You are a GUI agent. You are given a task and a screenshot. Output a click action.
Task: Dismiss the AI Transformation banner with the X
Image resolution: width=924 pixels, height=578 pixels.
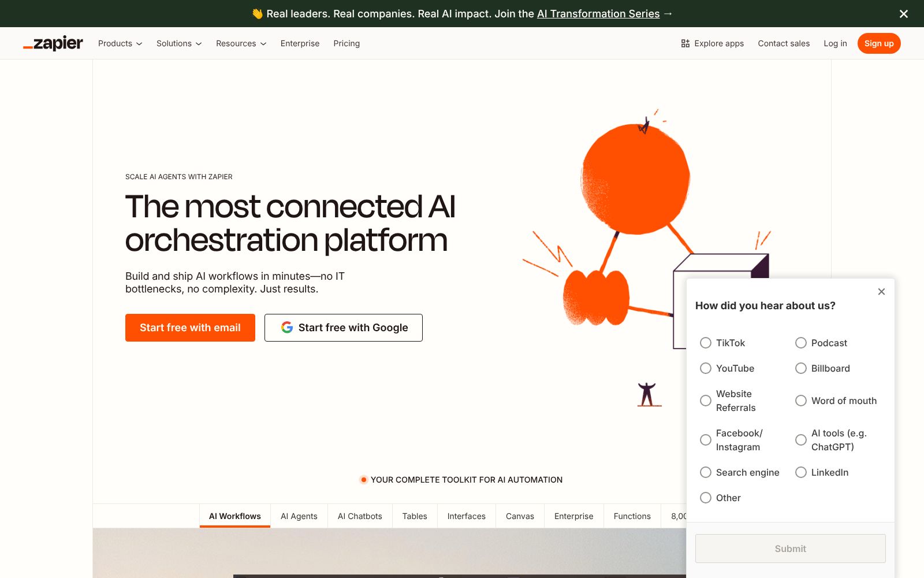903,14
